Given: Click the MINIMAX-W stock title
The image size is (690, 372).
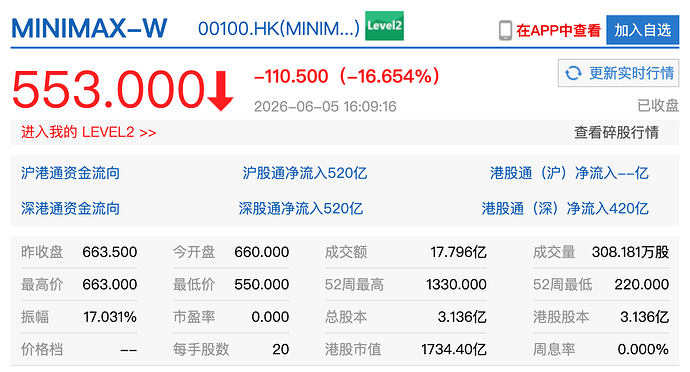Looking at the screenshot, I should [89, 29].
